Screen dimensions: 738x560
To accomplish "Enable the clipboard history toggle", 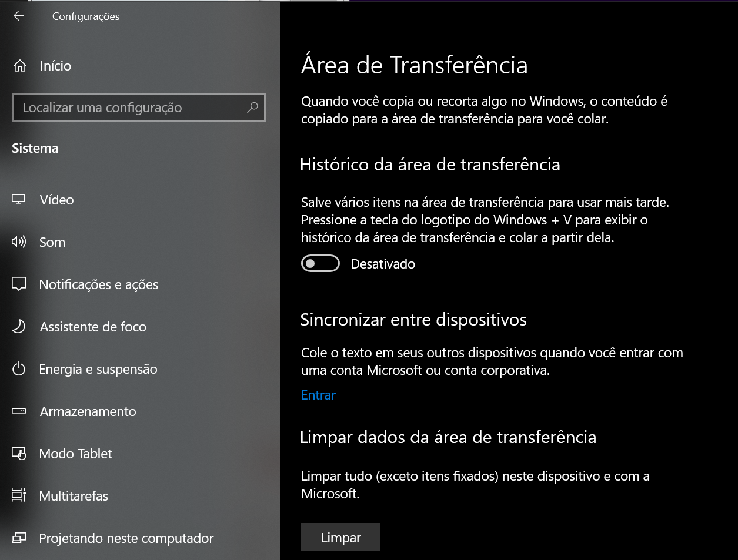I will point(320,264).
